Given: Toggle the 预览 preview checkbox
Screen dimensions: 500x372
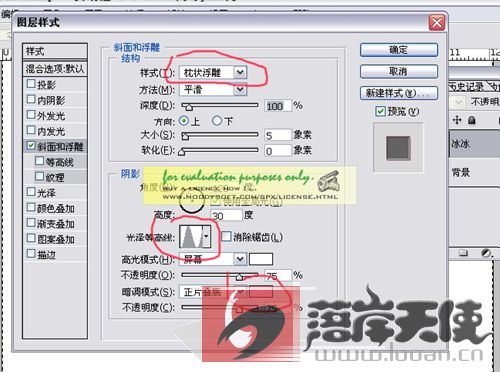Looking at the screenshot, I should coord(380,111).
